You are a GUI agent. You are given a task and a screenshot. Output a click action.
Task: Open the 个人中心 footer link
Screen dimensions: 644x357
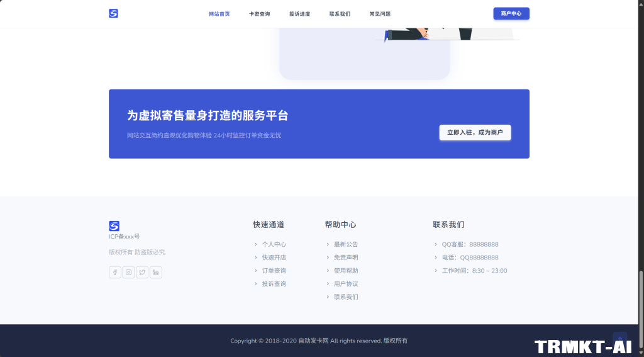click(274, 244)
